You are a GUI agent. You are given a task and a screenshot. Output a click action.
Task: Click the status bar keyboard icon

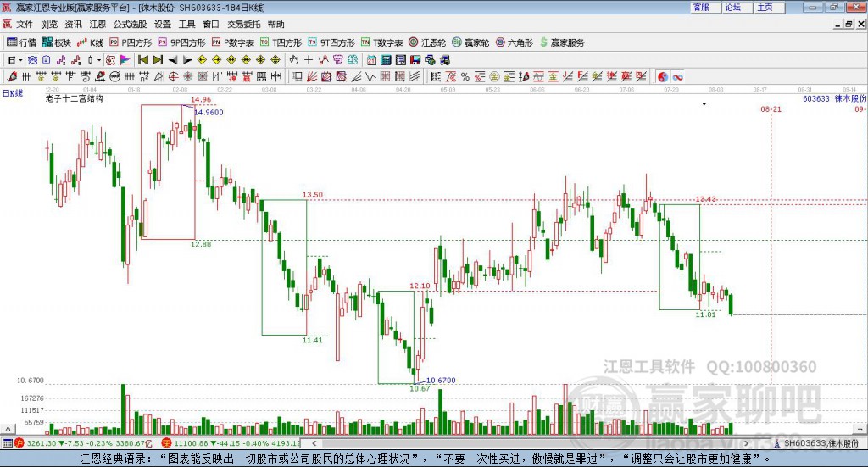[x=7, y=443]
